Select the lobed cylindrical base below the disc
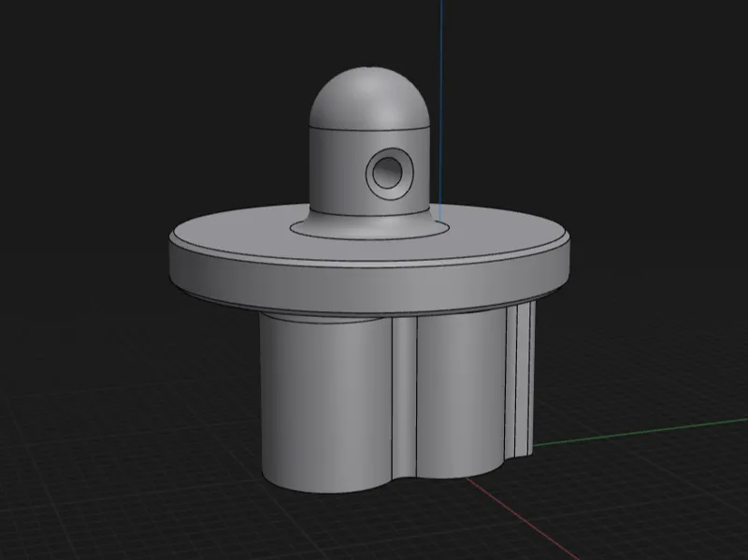The width and height of the screenshot is (748, 560). click(x=396, y=398)
